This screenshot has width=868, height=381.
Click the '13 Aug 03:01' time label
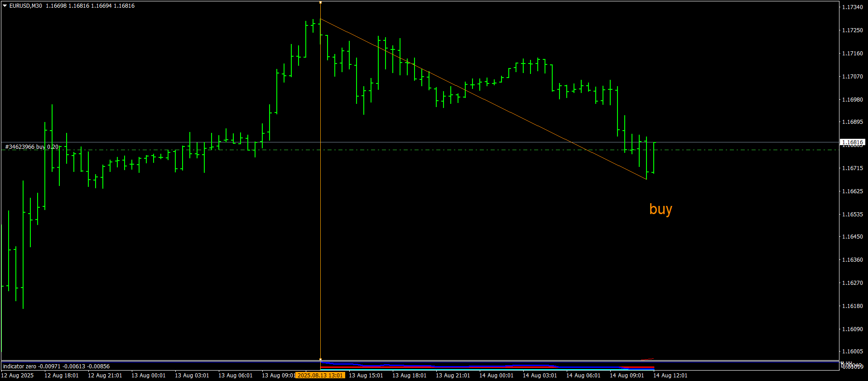point(192,376)
